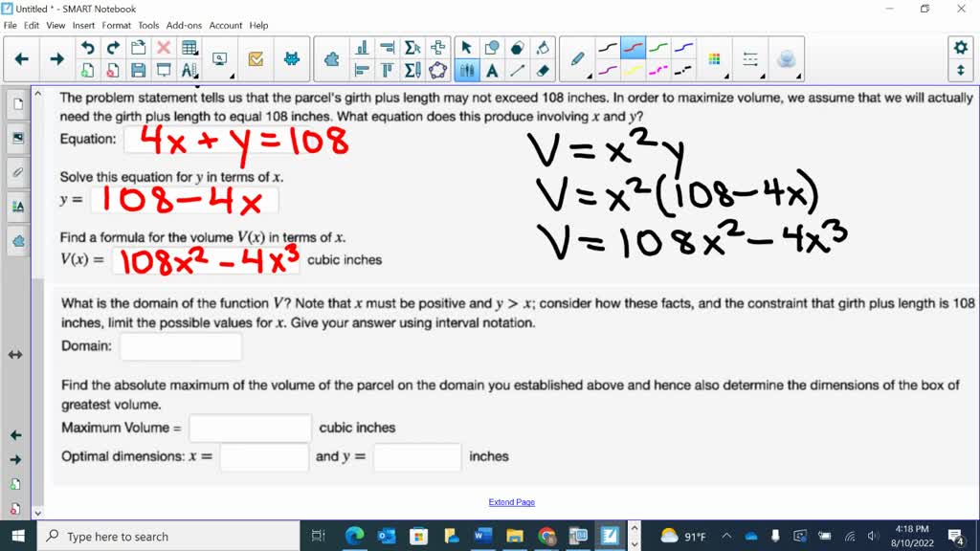Click the Undo arrow icon
This screenshot has width=980, height=551.
coord(87,48)
